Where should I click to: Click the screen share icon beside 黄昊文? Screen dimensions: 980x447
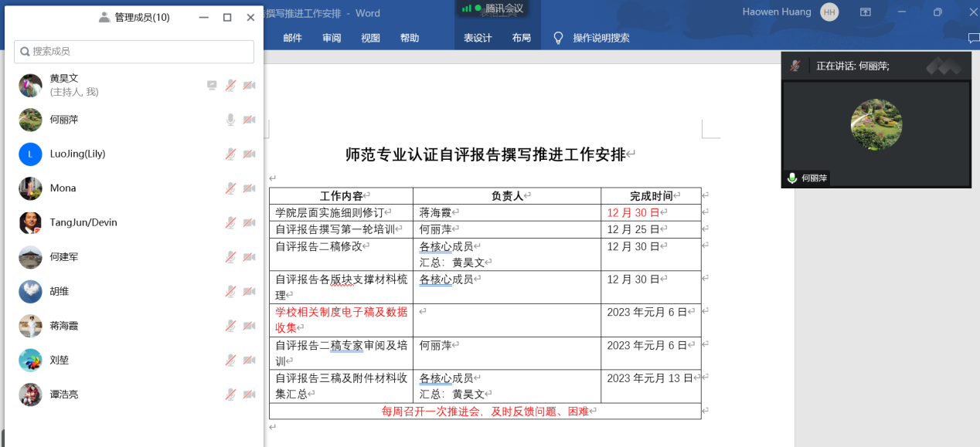(212, 86)
